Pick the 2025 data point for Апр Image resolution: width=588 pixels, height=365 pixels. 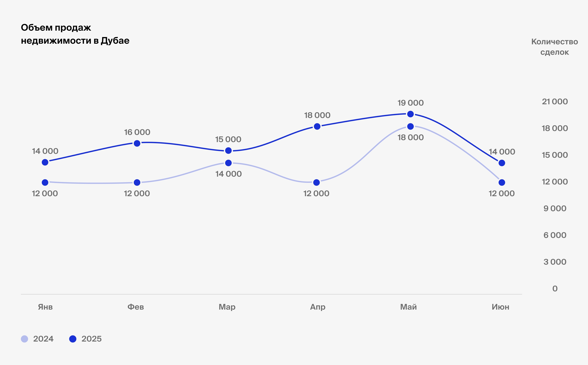pos(317,126)
